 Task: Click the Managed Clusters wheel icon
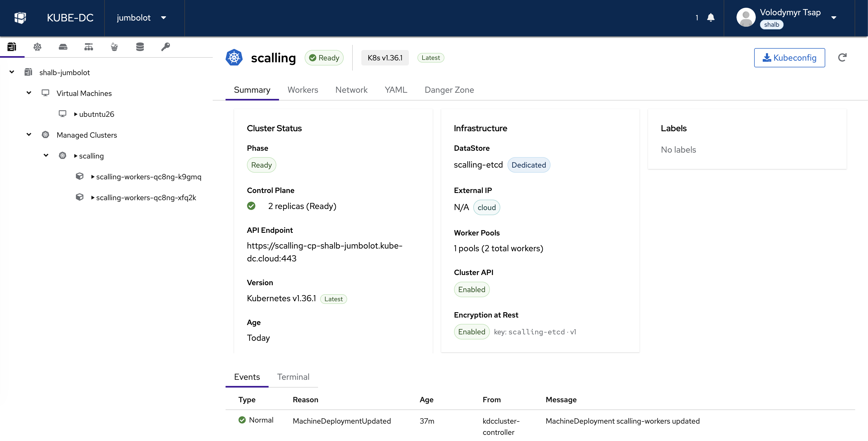click(x=45, y=135)
